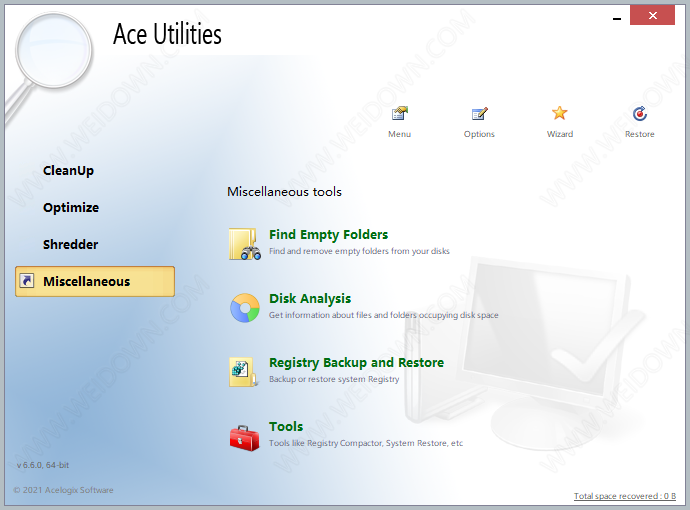
Task: Click the Restore target icon
Action: pos(640,114)
